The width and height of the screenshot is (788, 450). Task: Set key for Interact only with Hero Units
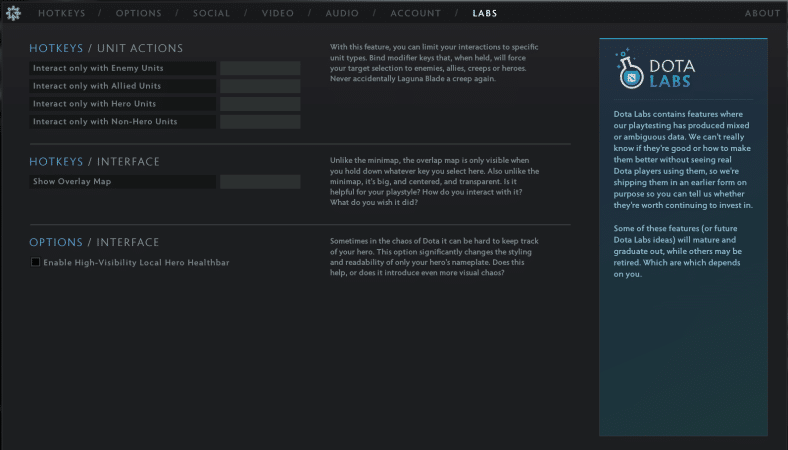(x=260, y=104)
